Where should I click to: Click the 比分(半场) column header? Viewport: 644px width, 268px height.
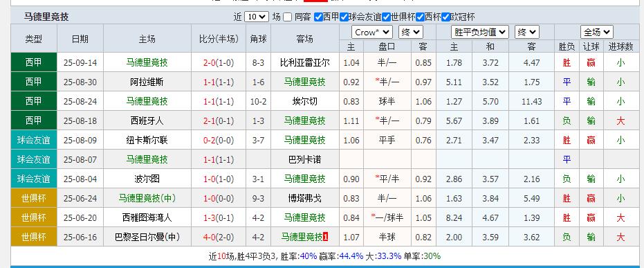pos(219,39)
